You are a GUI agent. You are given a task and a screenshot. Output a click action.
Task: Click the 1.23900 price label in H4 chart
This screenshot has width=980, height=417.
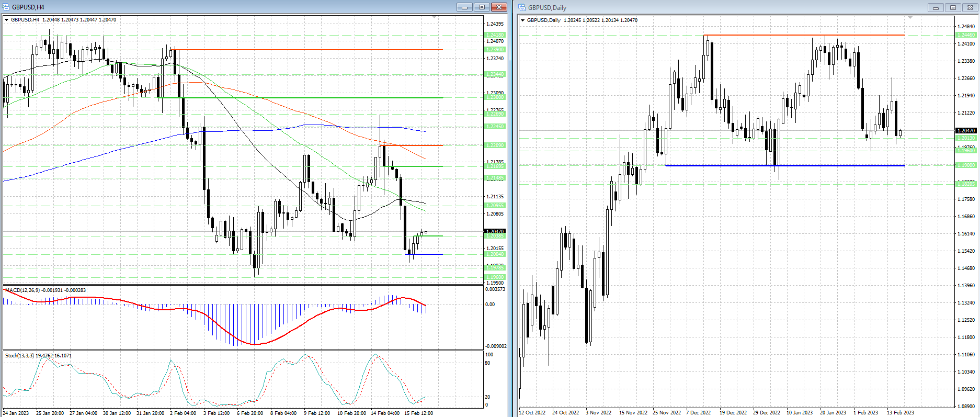[495, 50]
